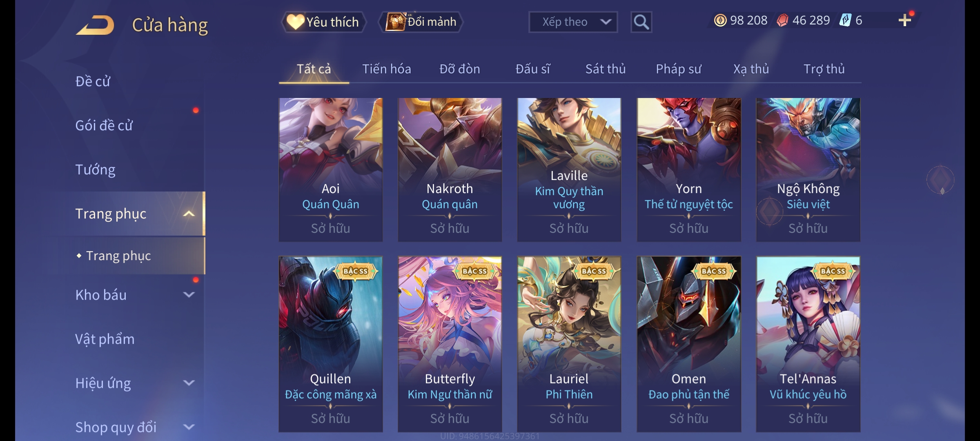Screen dimensions: 980x441
Task: Go to Tướng in the sidebar
Action: point(95,169)
